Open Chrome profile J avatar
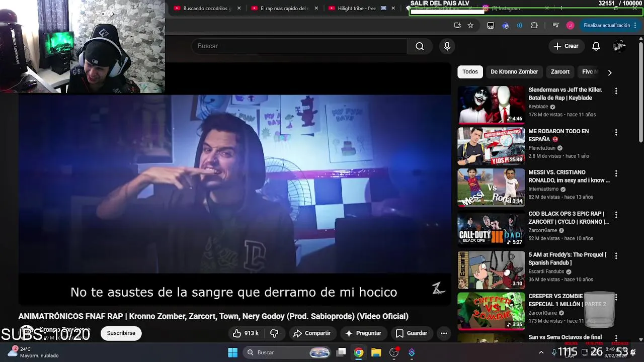The image size is (644, 362). 570,26
